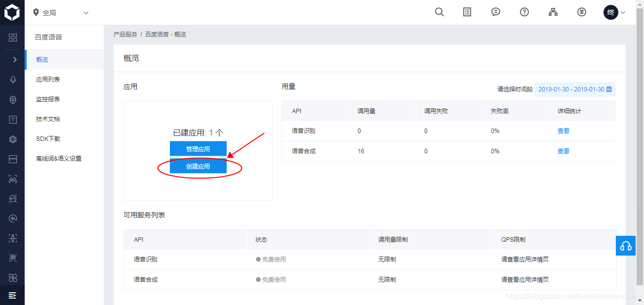Expand the account dropdown arrow beside avatar

[x=623, y=12]
